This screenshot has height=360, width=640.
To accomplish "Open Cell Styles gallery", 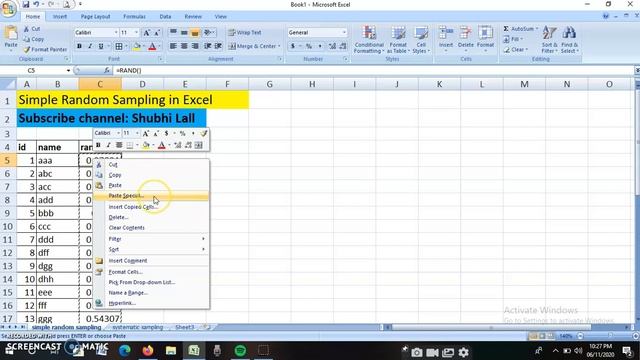I will tap(420, 40).
